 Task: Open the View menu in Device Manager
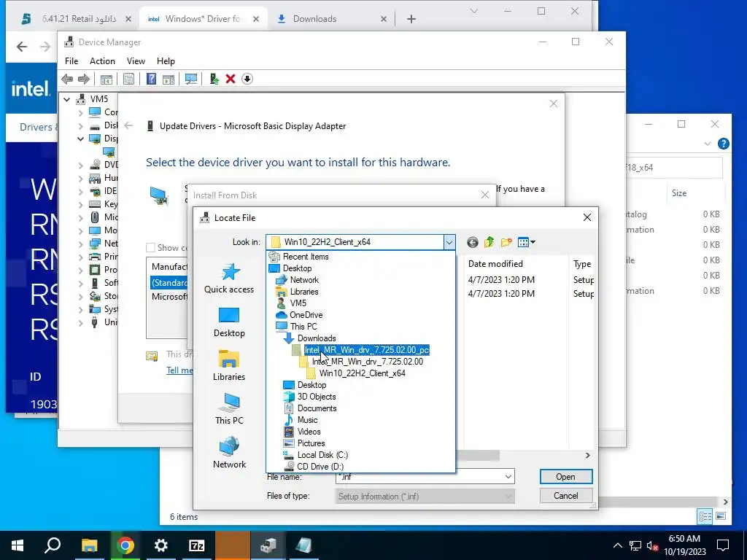[x=136, y=61]
